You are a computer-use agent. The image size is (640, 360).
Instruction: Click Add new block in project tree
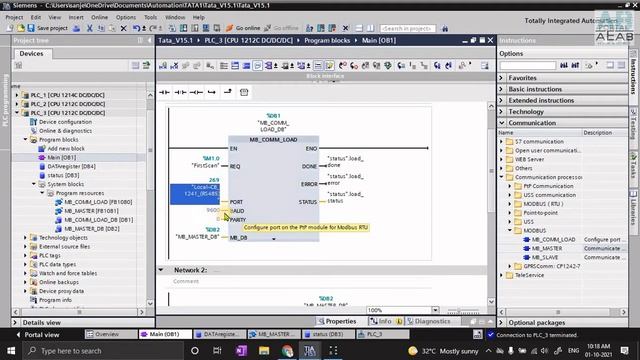click(x=66, y=149)
